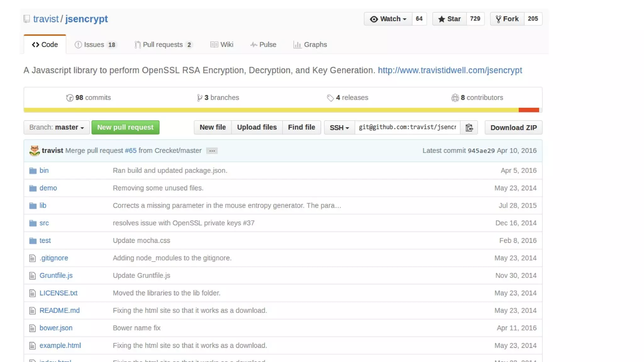Toggle Star on this repository

tap(449, 19)
